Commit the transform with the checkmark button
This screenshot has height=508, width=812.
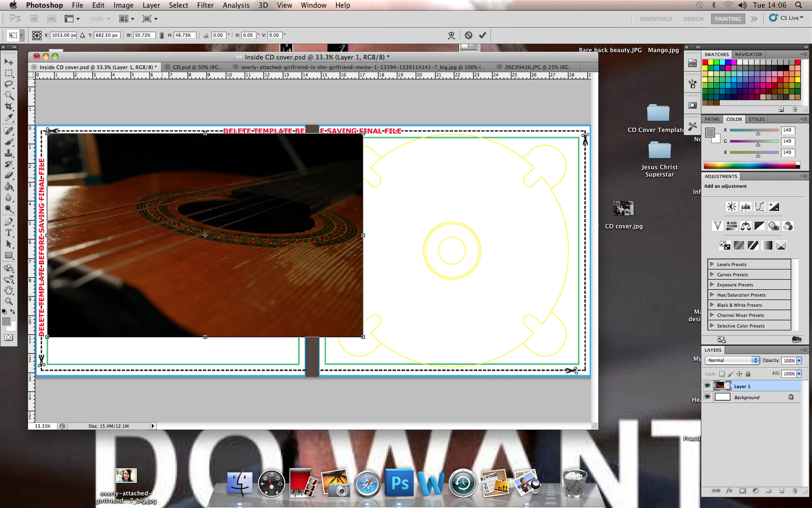tap(482, 35)
